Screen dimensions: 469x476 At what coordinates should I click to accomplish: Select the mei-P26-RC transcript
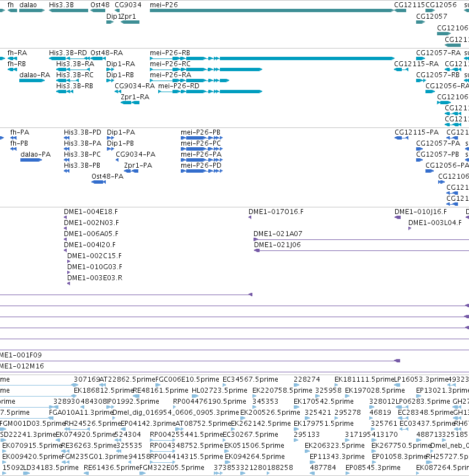click(206, 69)
